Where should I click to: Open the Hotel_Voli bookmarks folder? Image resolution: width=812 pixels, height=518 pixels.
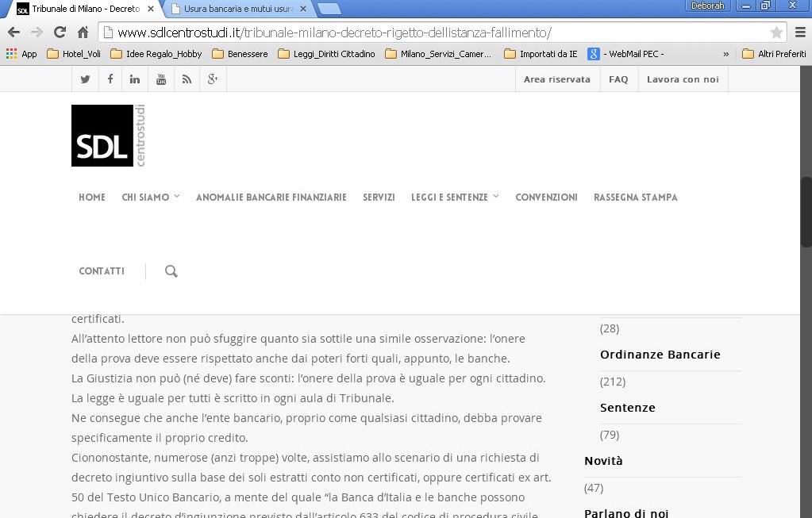coord(74,54)
